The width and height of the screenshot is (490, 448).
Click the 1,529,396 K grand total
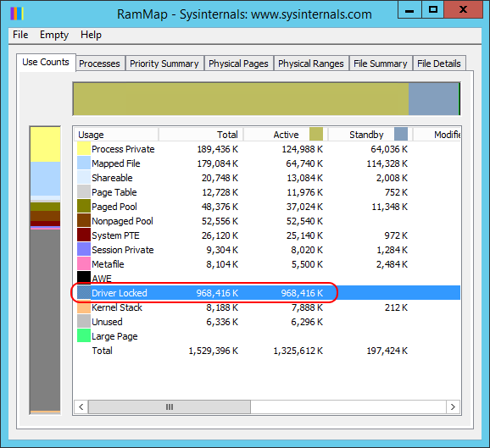(x=214, y=351)
